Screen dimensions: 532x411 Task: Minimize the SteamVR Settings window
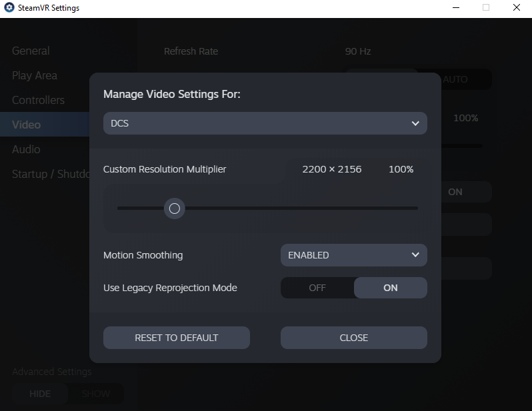click(456, 7)
